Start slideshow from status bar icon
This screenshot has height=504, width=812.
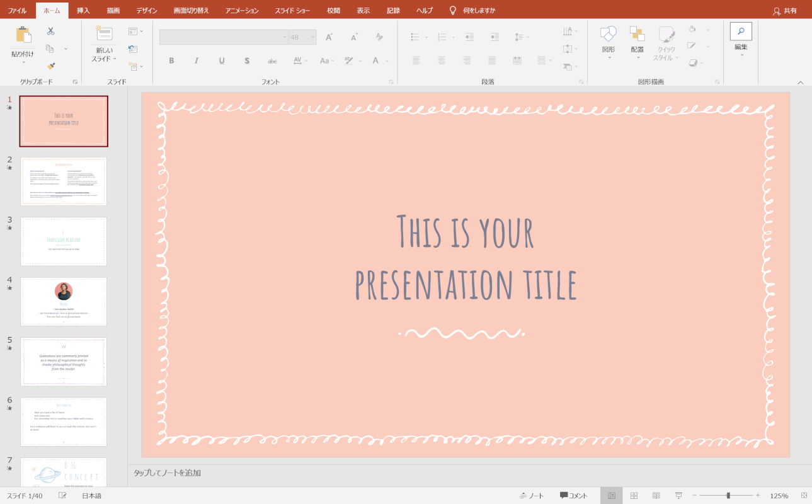[678, 496]
